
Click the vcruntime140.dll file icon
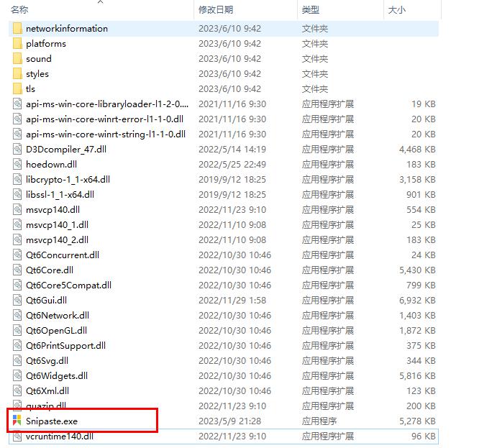click(17, 436)
